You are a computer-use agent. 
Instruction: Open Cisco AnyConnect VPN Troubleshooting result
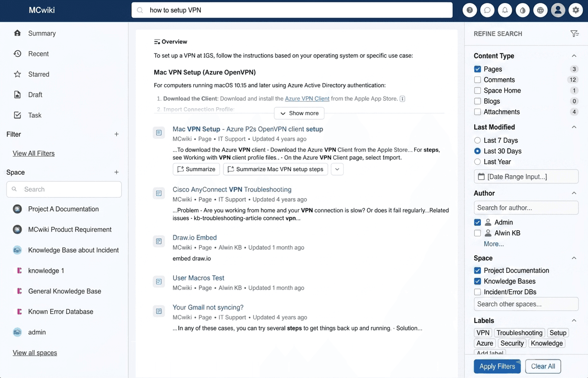(232, 190)
